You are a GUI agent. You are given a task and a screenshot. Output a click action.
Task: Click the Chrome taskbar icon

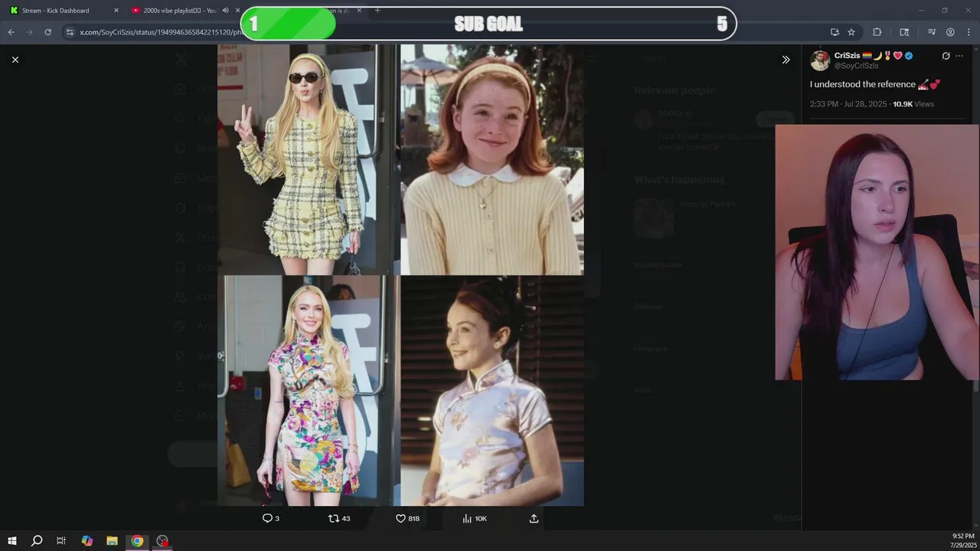click(137, 541)
